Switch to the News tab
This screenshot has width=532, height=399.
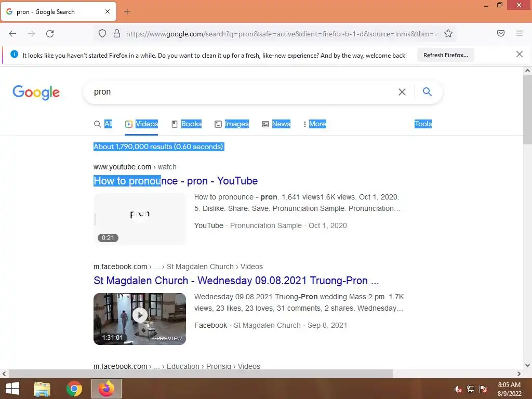pyautogui.click(x=276, y=124)
